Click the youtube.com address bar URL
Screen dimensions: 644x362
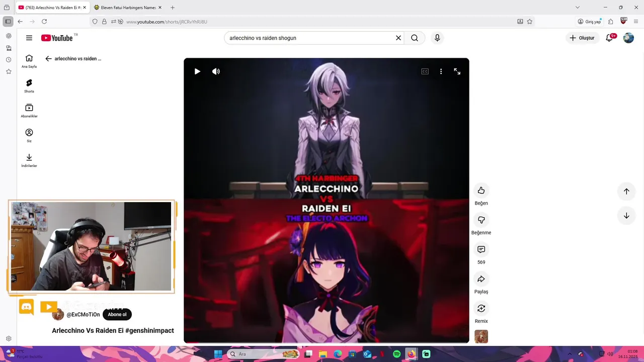pyautogui.click(x=167, y=22)
